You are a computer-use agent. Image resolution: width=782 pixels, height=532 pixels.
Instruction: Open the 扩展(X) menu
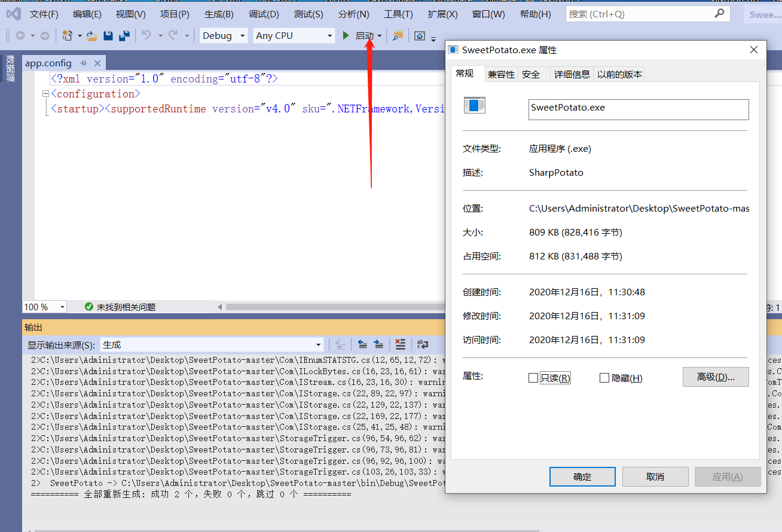pyautogui.click(x=443, y=14)
